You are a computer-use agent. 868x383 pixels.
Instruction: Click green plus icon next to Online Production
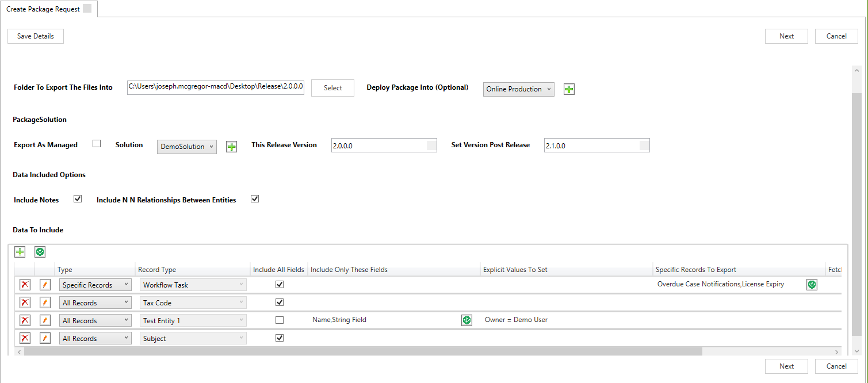click(x=569, y=89)
